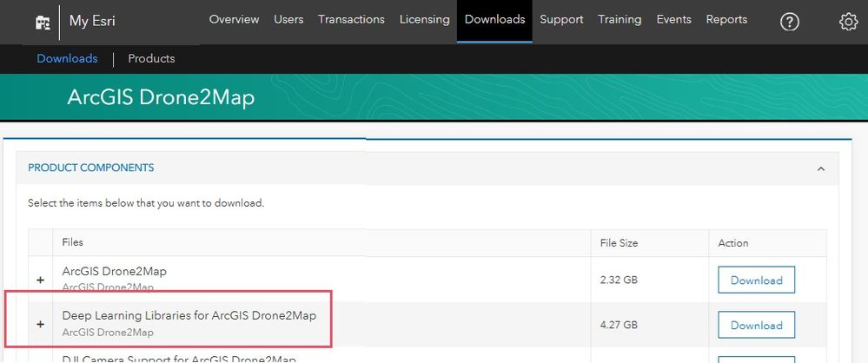Go to the Training menu item
The width and height of the screenshot is (868, 363).
(620, 19)
